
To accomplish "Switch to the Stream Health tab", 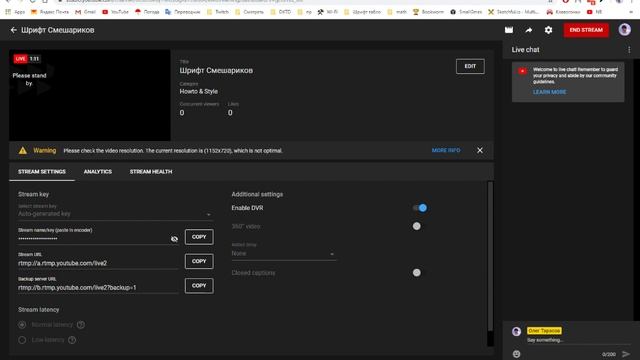I will (x=151, y=172).
